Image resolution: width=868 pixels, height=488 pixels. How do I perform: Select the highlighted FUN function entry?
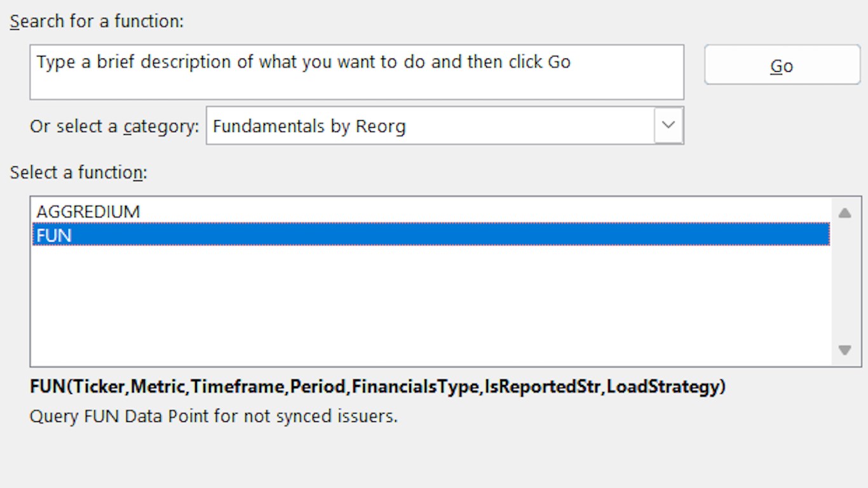(x=54, y=235)
